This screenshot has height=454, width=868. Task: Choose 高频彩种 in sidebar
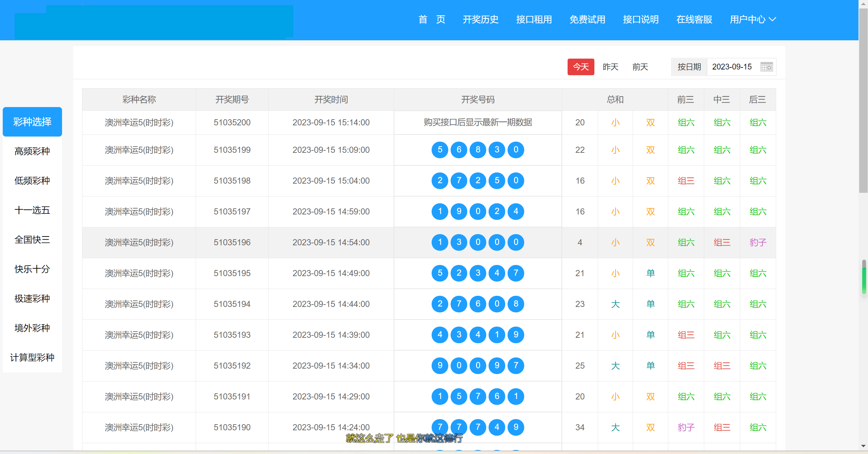32,151
